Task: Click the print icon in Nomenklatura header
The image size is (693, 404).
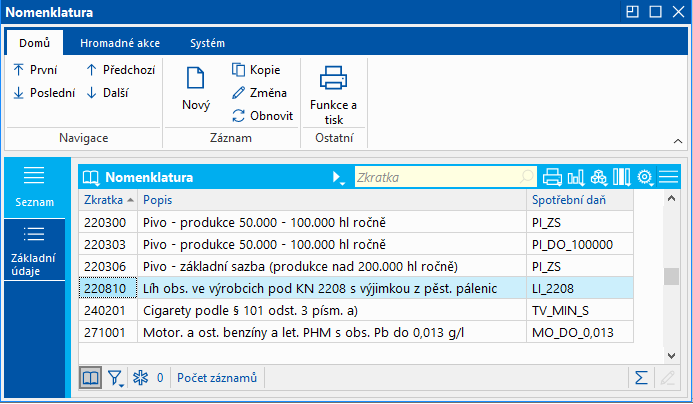Action: click(552, 177)
